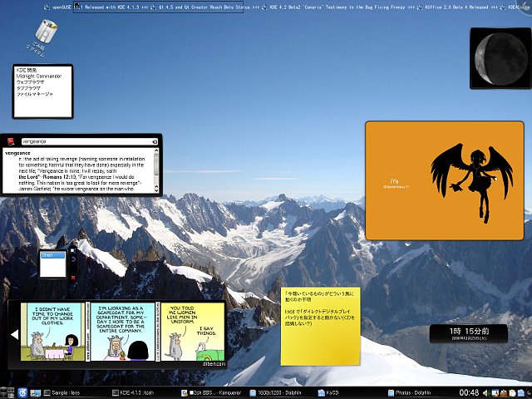Image resolution: width=532 pixels, height=399 pixels.
Task: Click the middle Dilbert panel about scapegoat
Action: 122,332
